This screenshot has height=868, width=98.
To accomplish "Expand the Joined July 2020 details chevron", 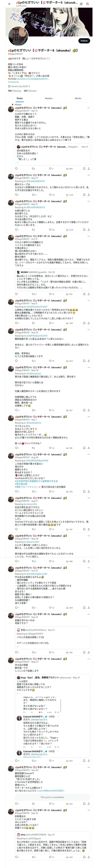I will (29, 86).
